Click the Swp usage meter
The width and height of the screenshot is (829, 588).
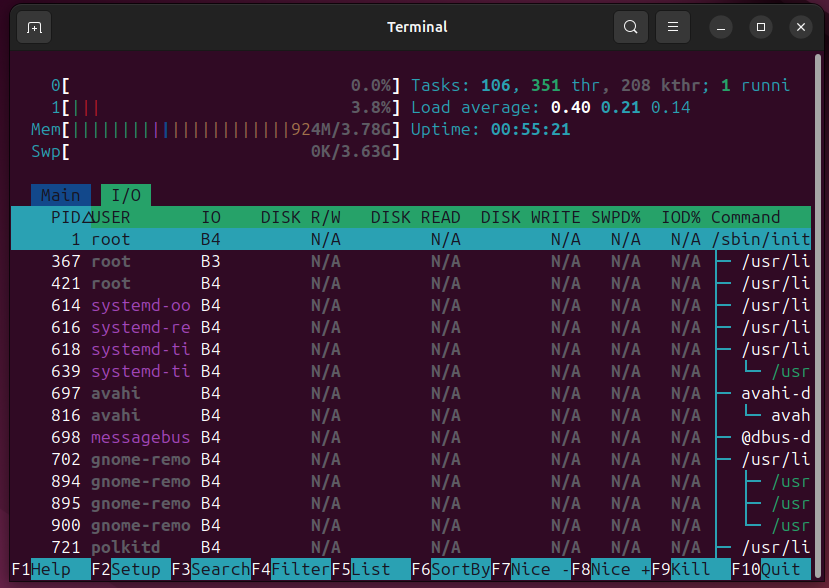(x=216, y=152)
